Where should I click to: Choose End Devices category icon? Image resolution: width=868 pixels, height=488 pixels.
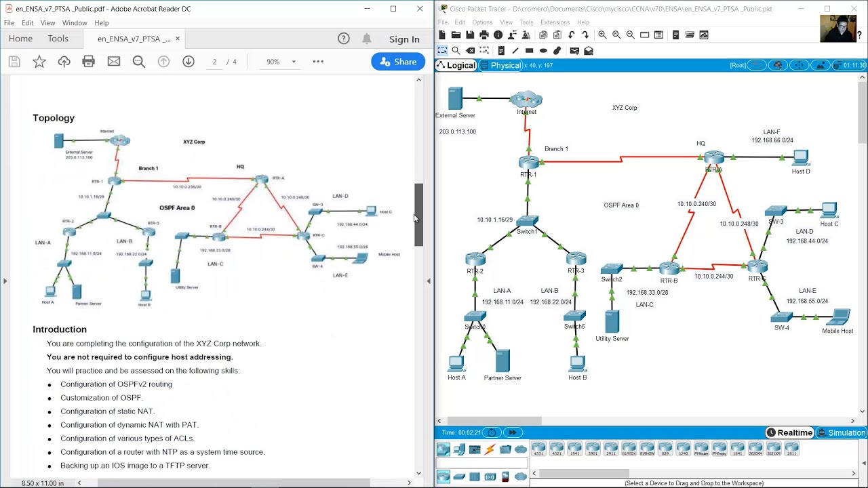point(459,449)
